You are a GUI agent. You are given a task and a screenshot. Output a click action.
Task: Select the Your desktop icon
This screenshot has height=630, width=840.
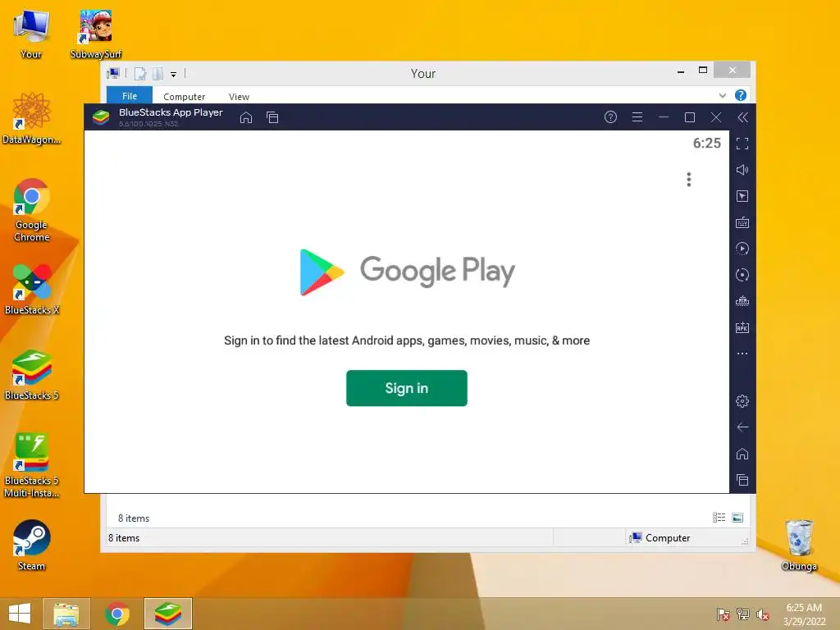[x=31, y=33]
